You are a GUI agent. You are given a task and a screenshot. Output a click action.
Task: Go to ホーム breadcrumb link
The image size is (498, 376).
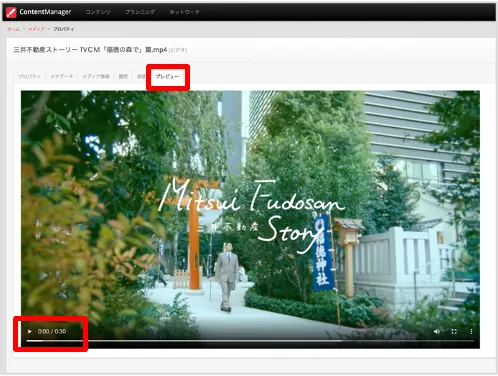pyautogui.click(x=14, y=29)
